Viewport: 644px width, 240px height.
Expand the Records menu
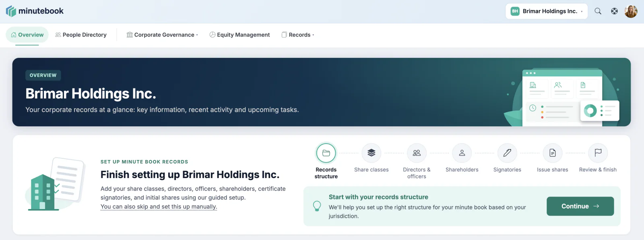click(x=298, y=35)
